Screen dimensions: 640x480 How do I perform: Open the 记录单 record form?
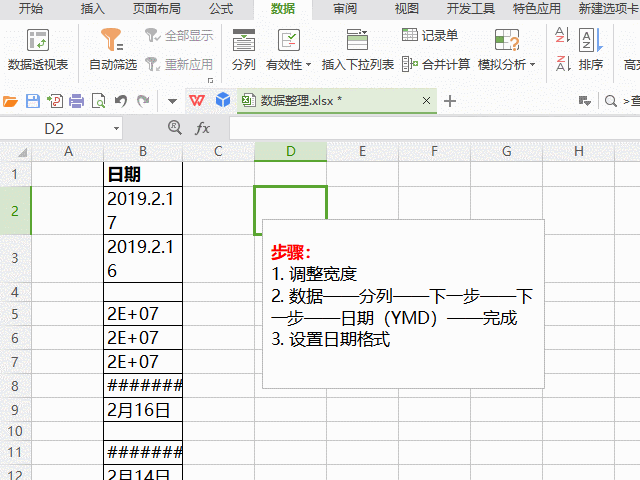tap(430, 36)
